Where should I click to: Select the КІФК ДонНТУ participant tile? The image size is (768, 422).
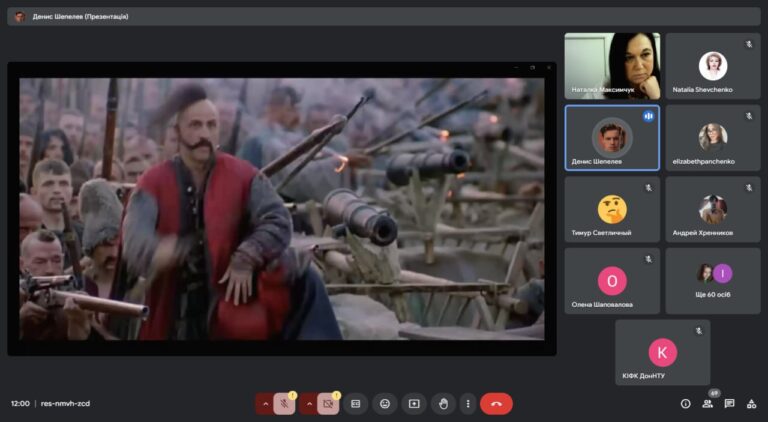(x=663, y=352)
